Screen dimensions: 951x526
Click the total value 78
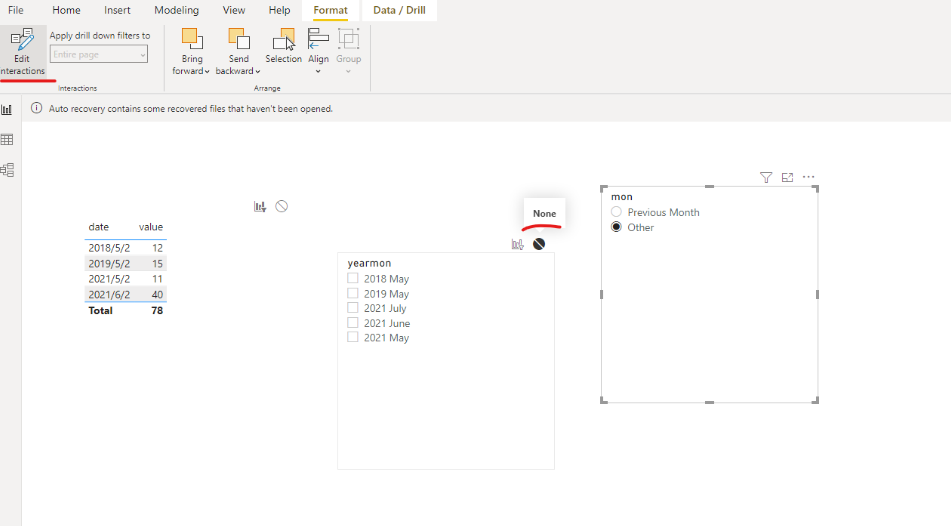click(157, 311)
